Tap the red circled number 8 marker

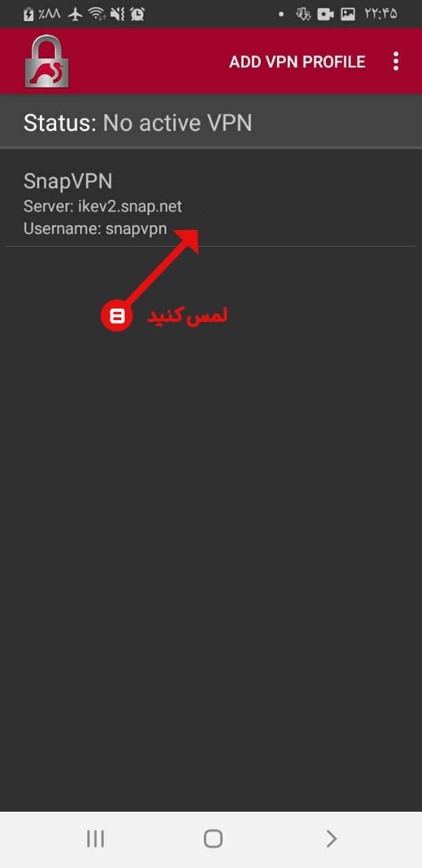click(x=118, y=316)
